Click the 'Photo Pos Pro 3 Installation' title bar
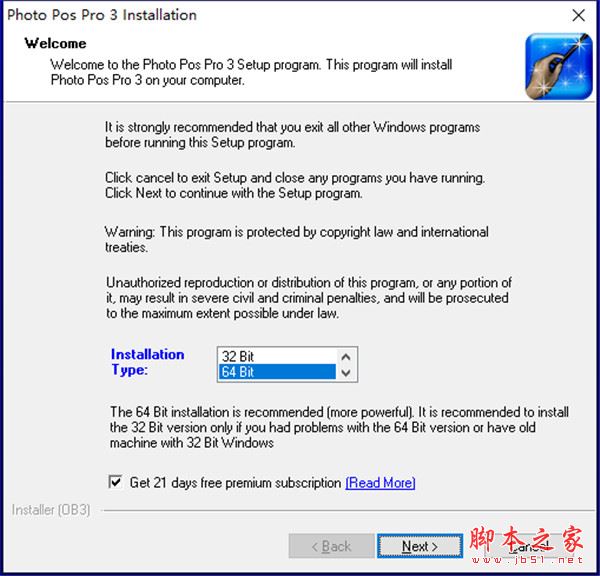 pos(102,15)
